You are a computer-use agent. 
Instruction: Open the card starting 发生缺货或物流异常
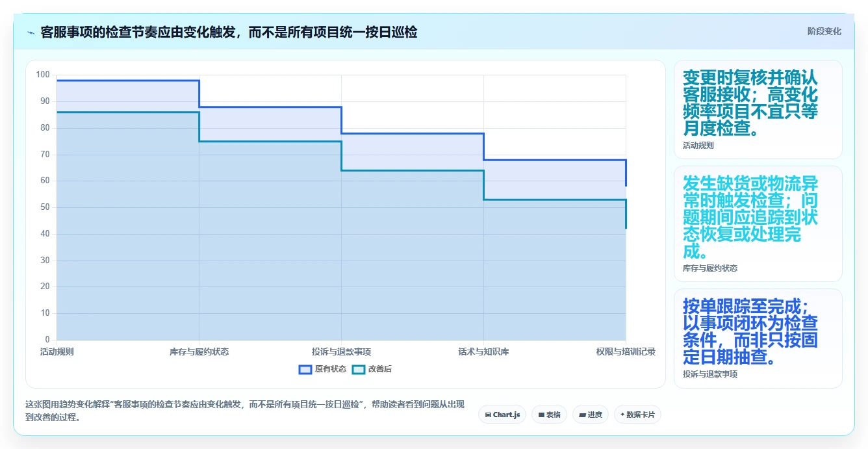click(758, 224)
